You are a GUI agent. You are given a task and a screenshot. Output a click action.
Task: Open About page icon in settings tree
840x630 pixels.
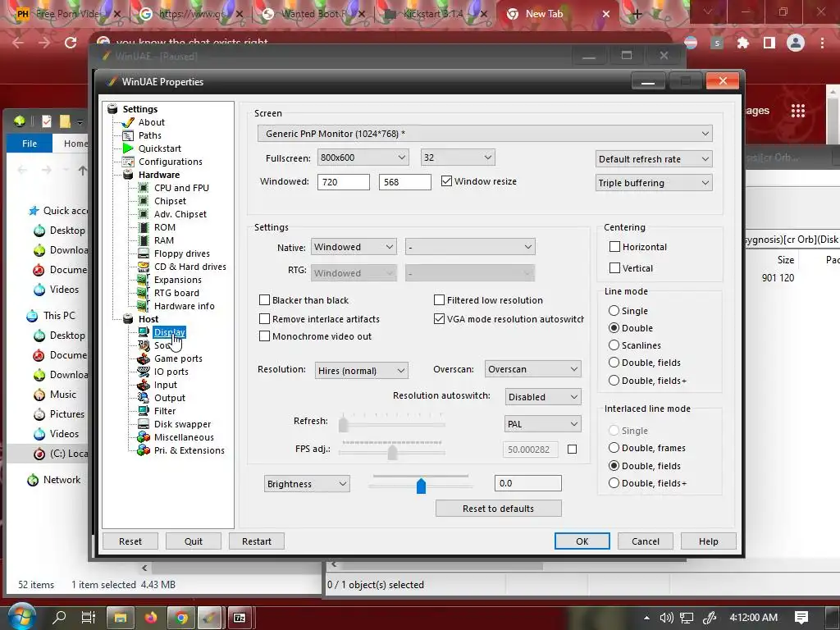tap(128, 122)
